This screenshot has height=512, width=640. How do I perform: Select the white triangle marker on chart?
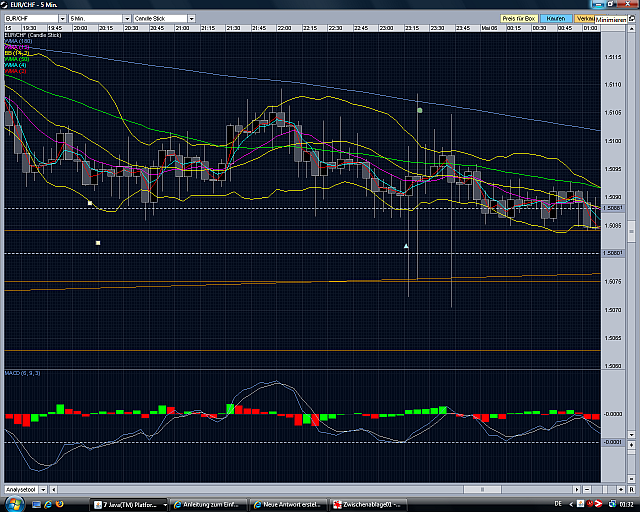click(406, 245)
